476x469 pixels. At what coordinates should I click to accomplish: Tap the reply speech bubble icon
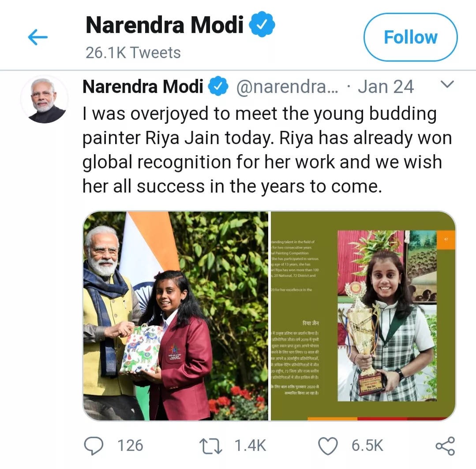(x=93, y=446)
